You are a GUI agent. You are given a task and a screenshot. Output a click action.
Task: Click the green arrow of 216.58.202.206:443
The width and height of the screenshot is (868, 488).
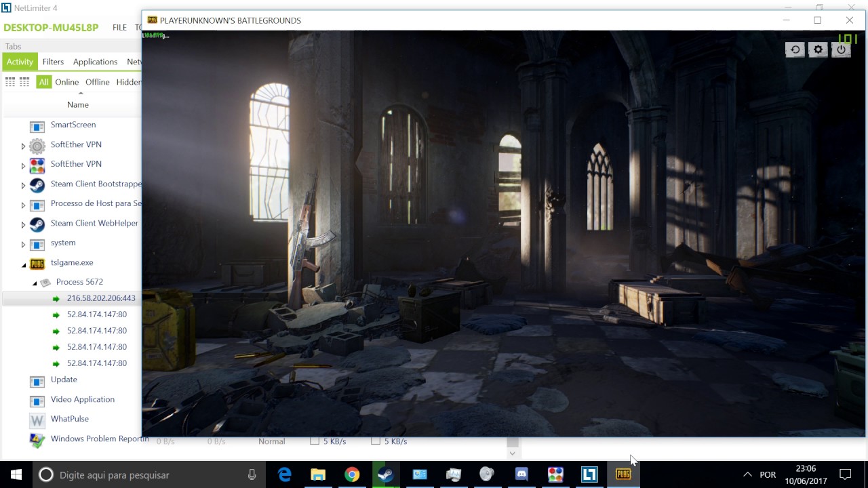(x=56, y=299)
